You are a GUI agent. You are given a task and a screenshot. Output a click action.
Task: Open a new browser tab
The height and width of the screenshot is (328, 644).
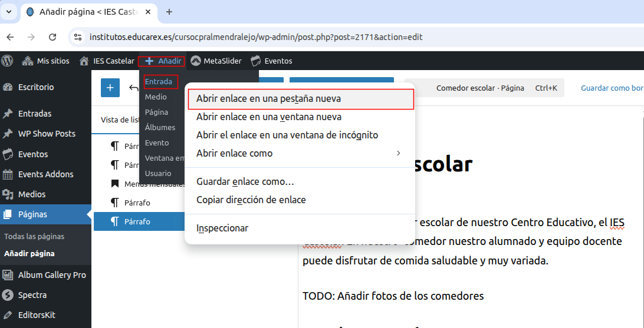(x=169, y=12)
